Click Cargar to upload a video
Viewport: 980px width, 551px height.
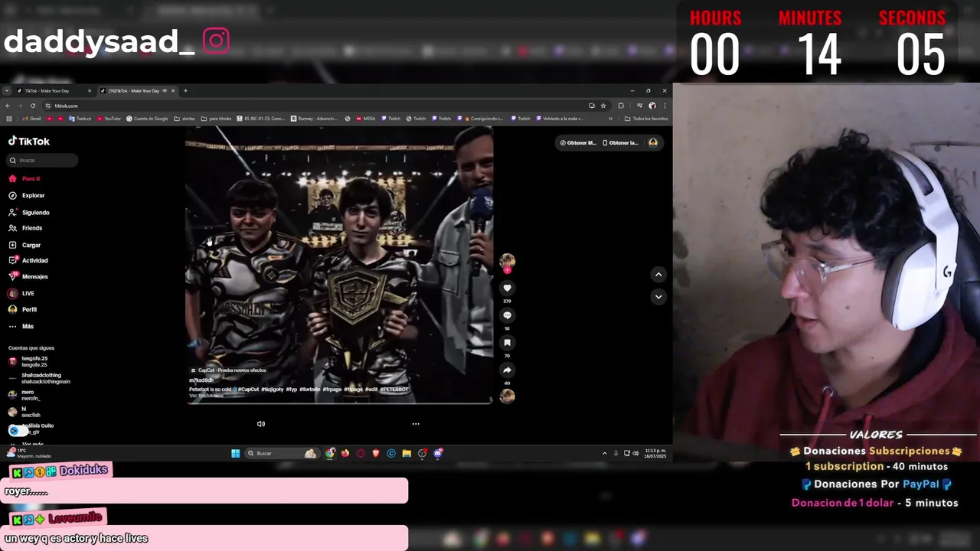click(24, 245)
